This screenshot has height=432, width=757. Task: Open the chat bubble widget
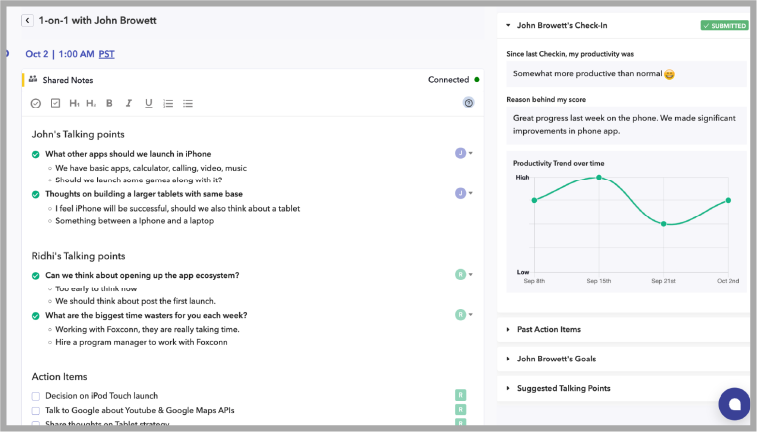click(x=734, y=404)
